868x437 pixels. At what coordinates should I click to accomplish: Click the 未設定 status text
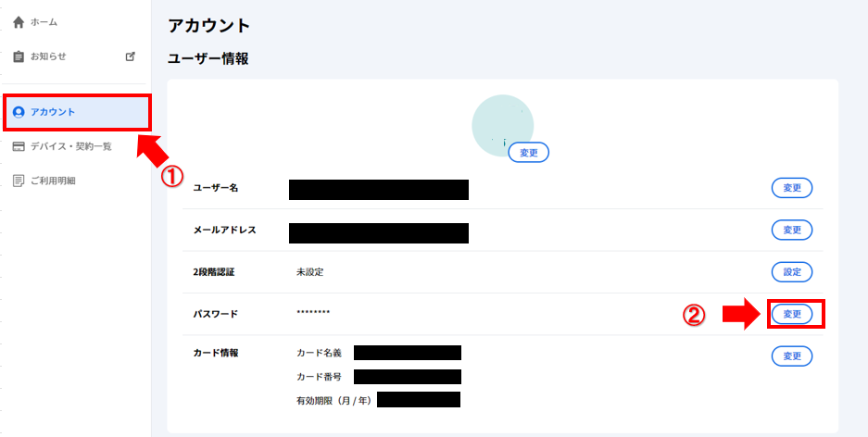point(310,272)
